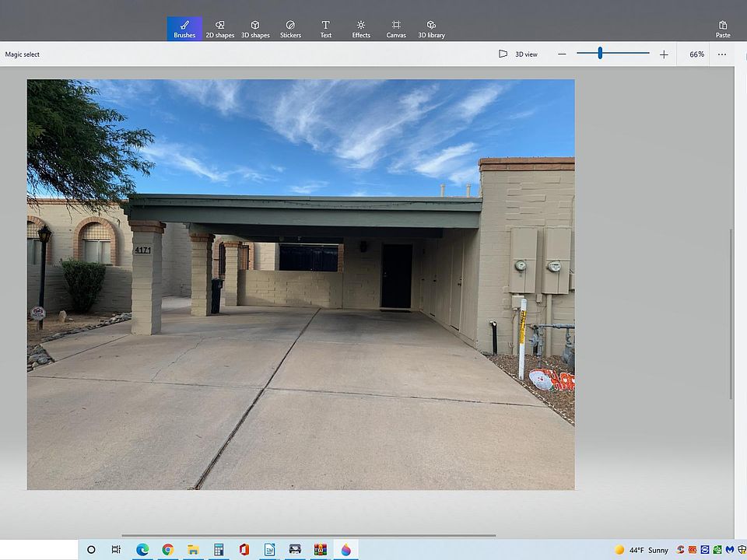Select the Text tool

click(325, 29)
